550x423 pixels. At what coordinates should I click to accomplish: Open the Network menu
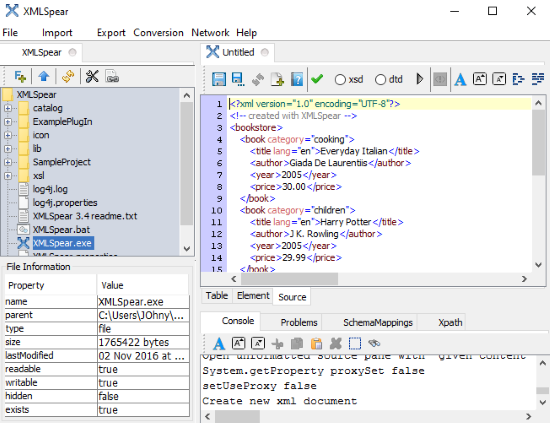(210, 33)
